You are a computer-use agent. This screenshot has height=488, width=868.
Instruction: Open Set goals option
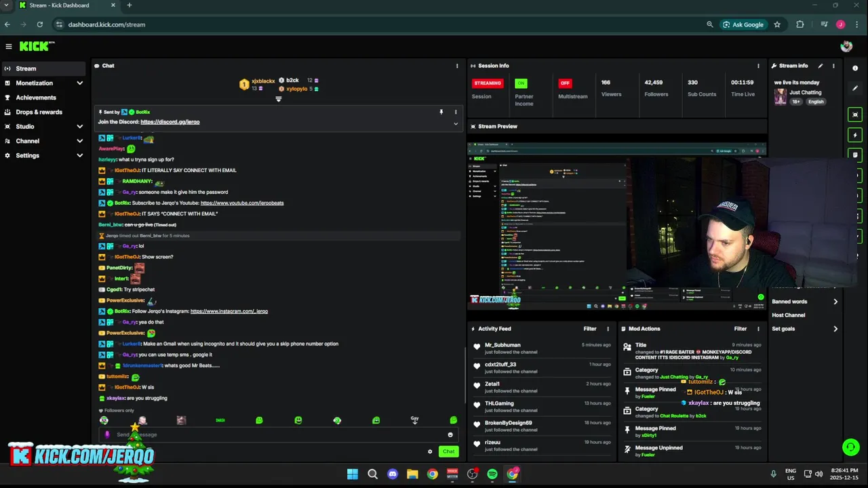tap(805, 329)
